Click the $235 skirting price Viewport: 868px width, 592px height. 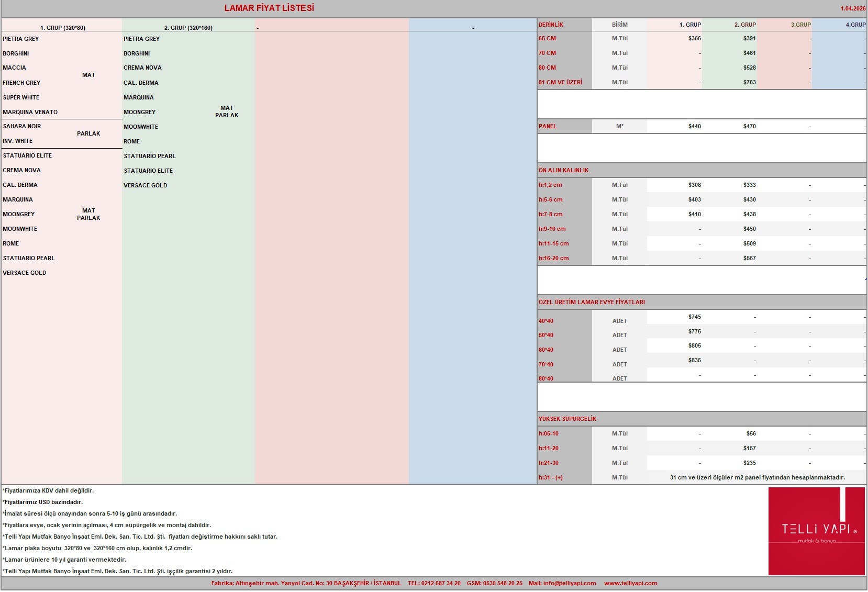[750, 463]
